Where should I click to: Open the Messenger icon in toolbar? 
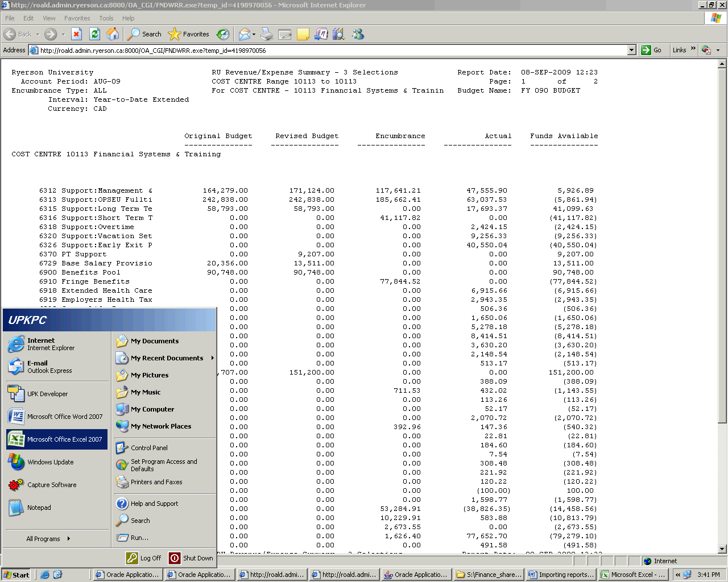point(358,34)
